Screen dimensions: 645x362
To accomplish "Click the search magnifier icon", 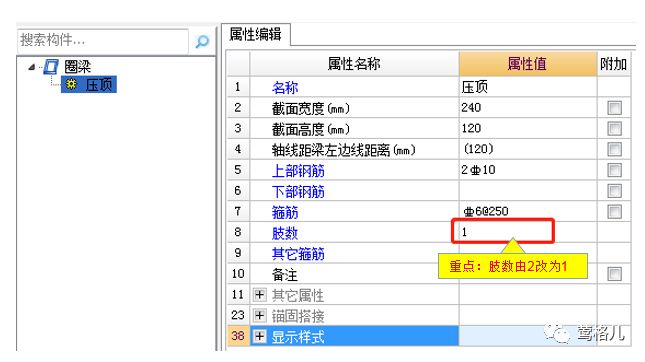I will (202, 41).
